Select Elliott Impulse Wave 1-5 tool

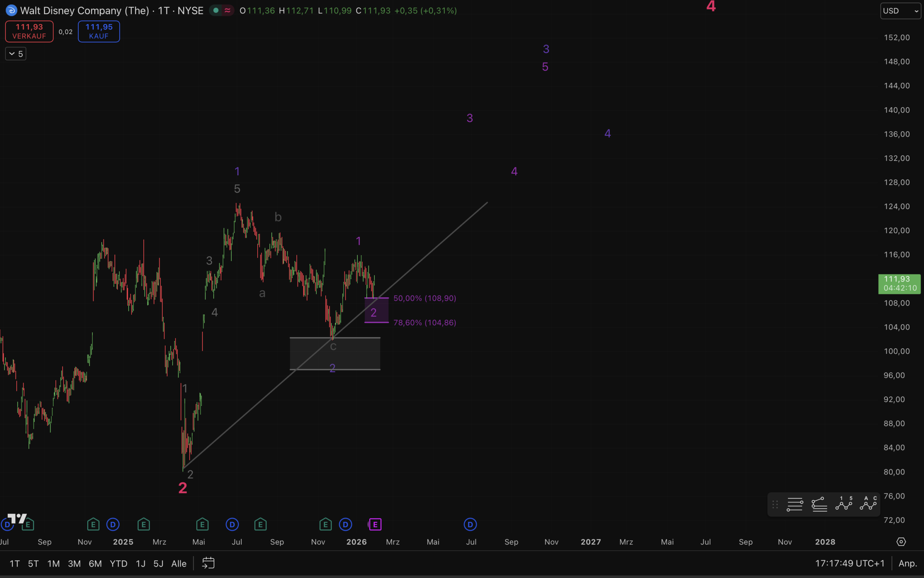[844, 504]
